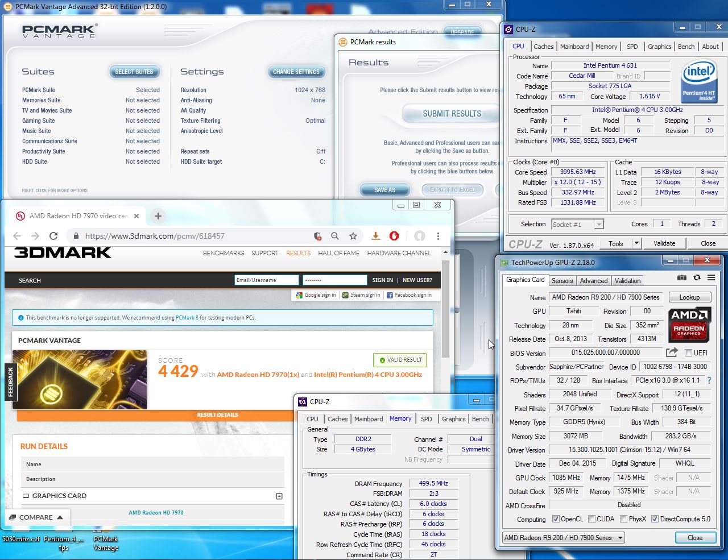Click the padlock site info icon
This screenshot has width=728, height=560.
tap(76, 236)
